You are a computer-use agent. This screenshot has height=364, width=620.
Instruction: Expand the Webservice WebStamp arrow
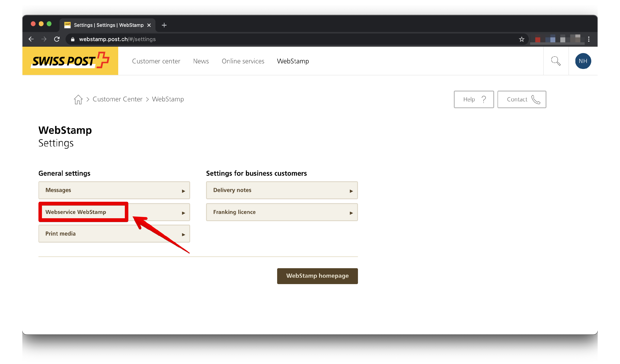tap(183, 213)
